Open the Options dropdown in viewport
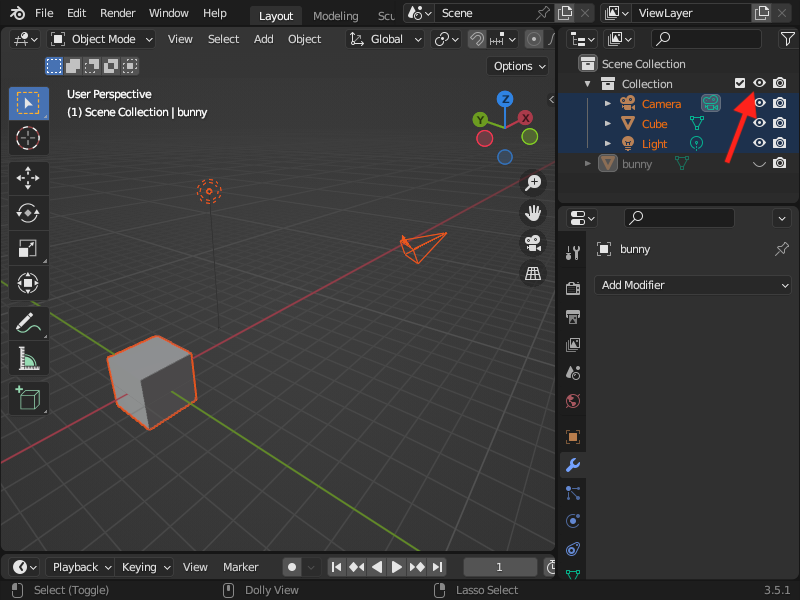This screenshot has height=600, width=800. (x=518, y=66)
